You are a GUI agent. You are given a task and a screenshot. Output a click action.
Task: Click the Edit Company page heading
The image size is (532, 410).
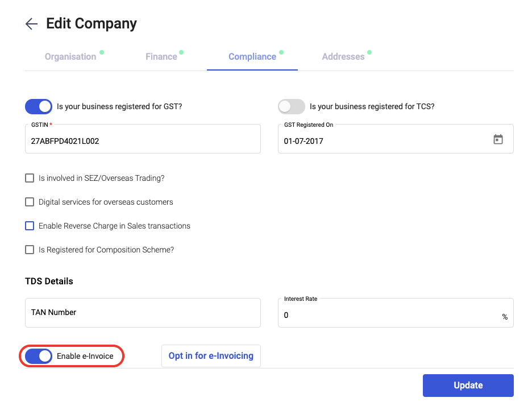pyautogui.click(x=92, y=24)
